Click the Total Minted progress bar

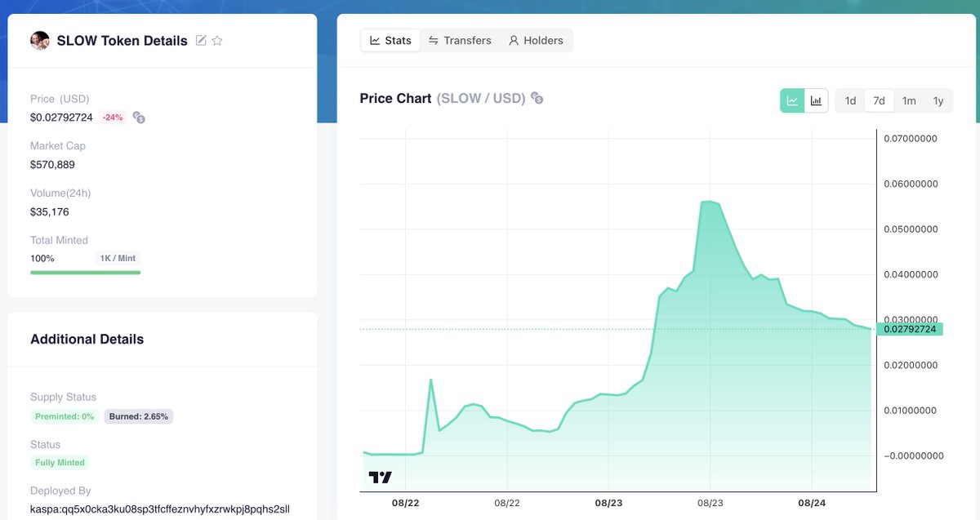point(85,272)
